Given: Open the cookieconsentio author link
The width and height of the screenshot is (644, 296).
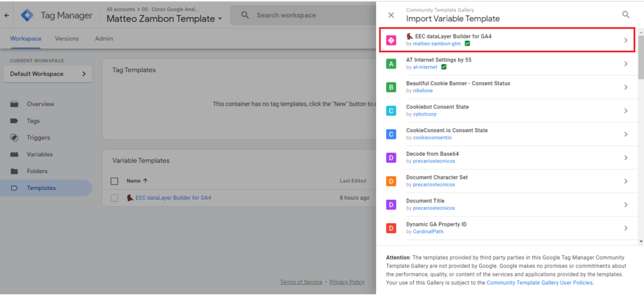Looking at the screenshot, I should coord(432,138).
